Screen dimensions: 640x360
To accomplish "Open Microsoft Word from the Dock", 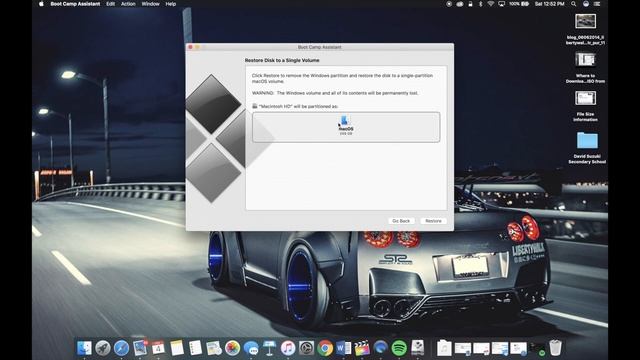I will coord(343,348).
